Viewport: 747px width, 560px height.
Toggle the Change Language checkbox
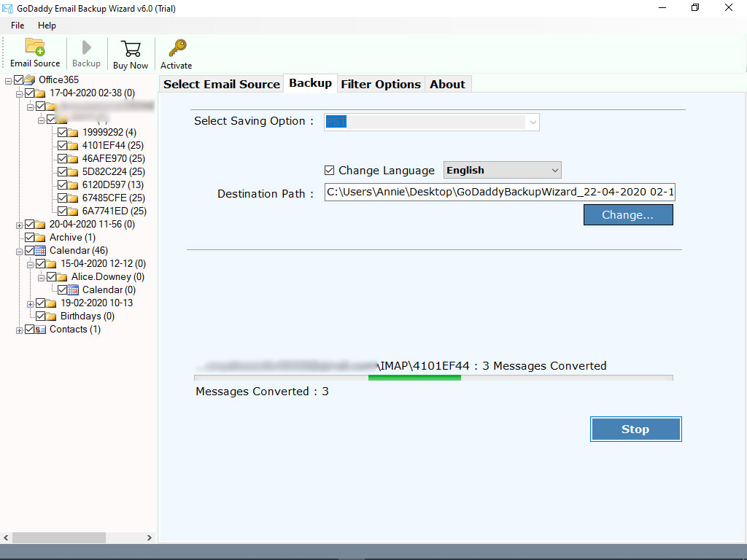click(331, 170)
